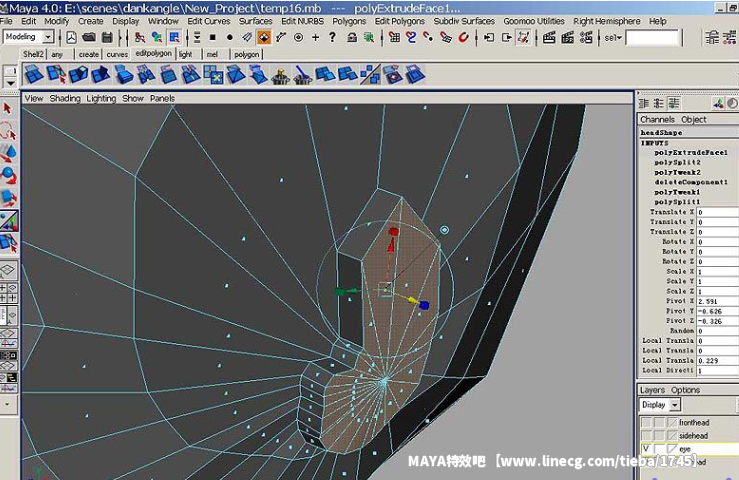
Task: Toggle visibility box of fronthead layer
Action: pos(646,422)
